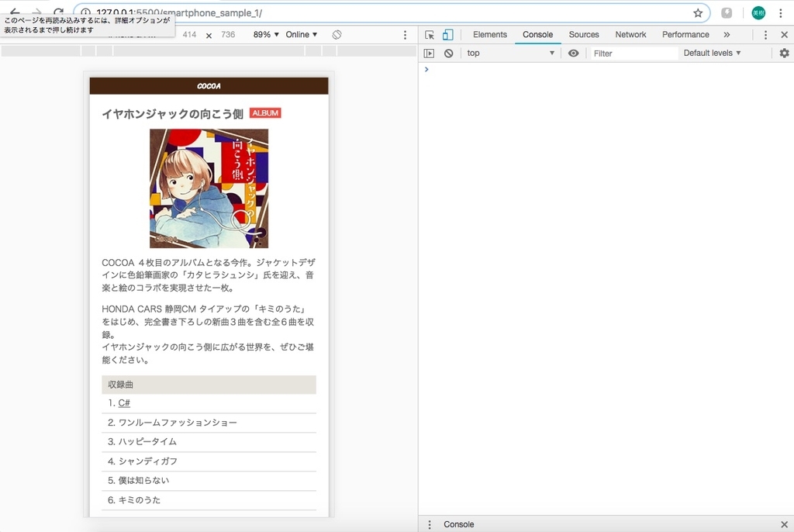794x532 pixels.
Task: Click the toggle device toolbar icon
Action: (447, 34)
